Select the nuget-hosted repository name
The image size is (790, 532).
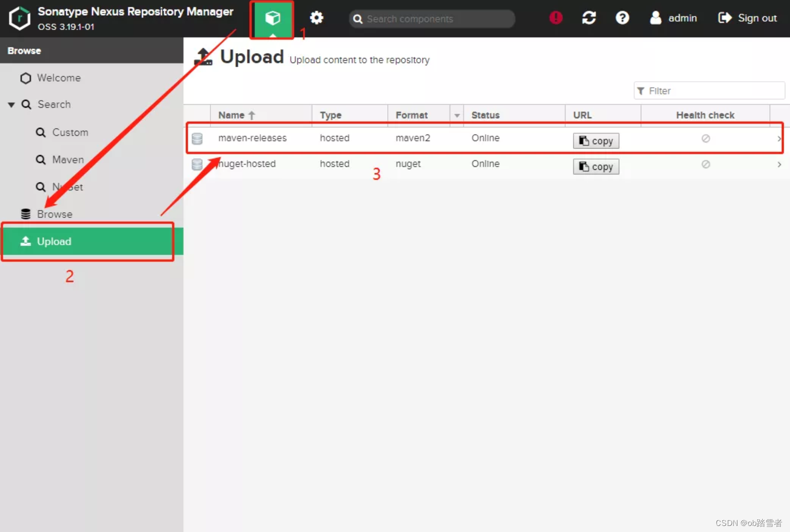(247, 164)
